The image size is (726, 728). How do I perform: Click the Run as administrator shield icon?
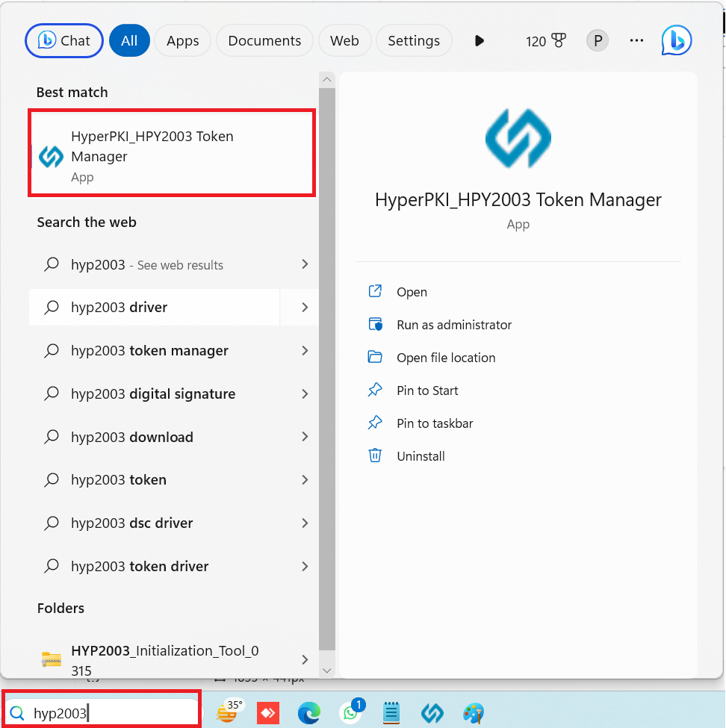tap(375, 324)
